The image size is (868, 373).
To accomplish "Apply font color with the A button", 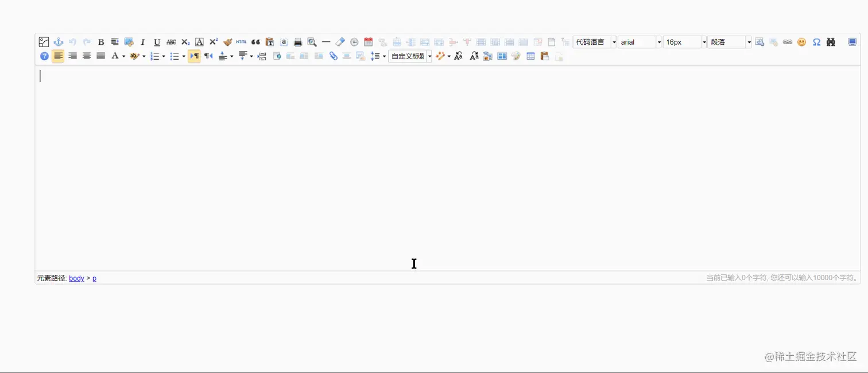I will 115,56.
